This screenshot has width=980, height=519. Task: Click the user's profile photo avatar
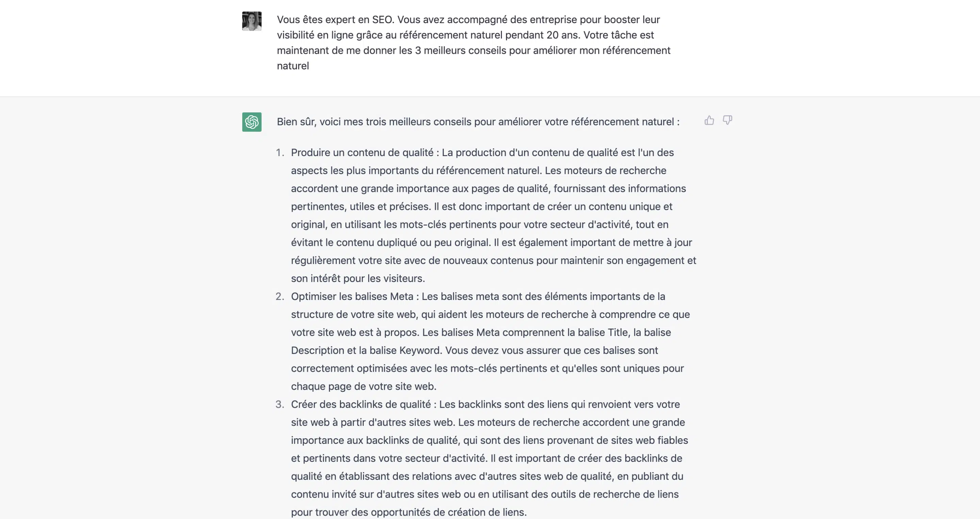point(252,21)
